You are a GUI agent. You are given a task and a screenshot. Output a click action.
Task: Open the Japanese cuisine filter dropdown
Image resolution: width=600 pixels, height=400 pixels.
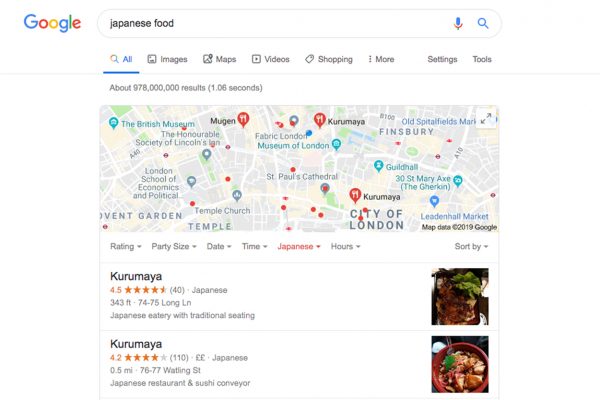[299, 247]
